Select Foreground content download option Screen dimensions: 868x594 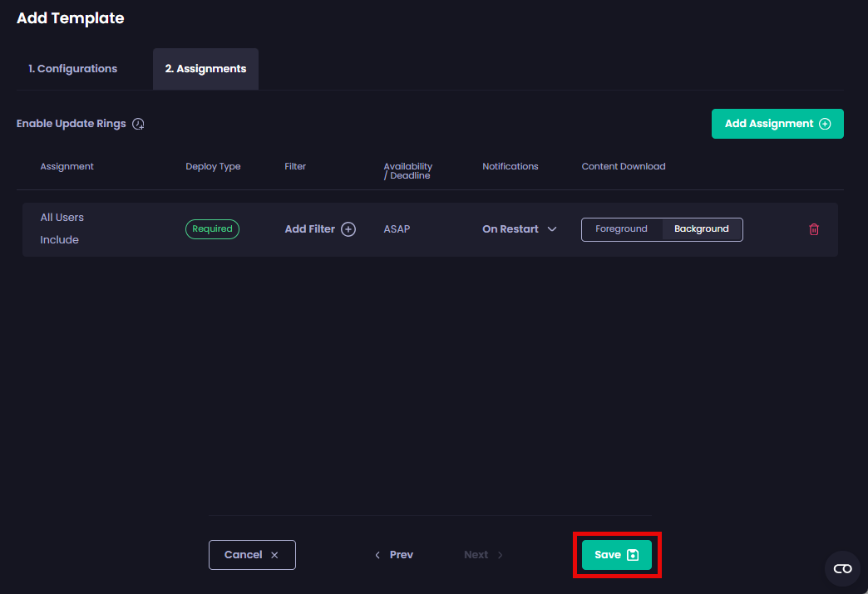[621, 229]
